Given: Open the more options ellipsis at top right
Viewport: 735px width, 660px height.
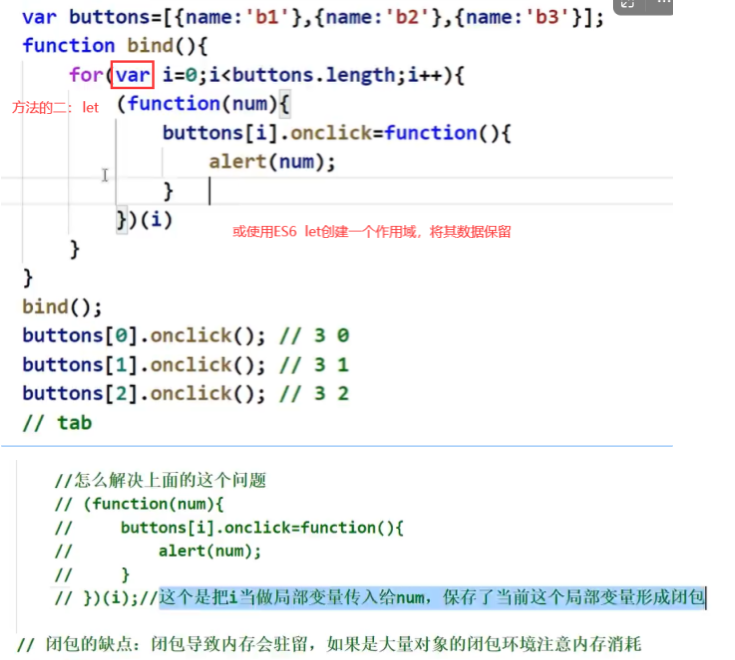Looking at the screenshot, I should click(663, 4).
